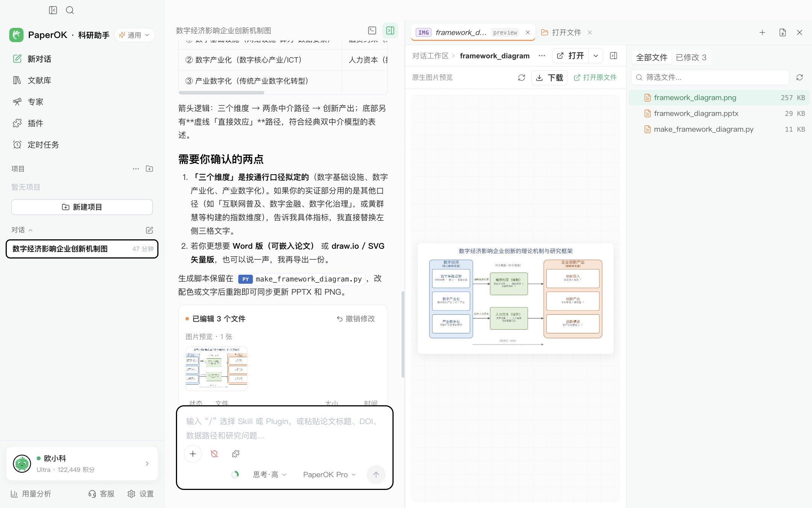Expand the 打开 button dropdown arrow

click(x=596, y=56)
